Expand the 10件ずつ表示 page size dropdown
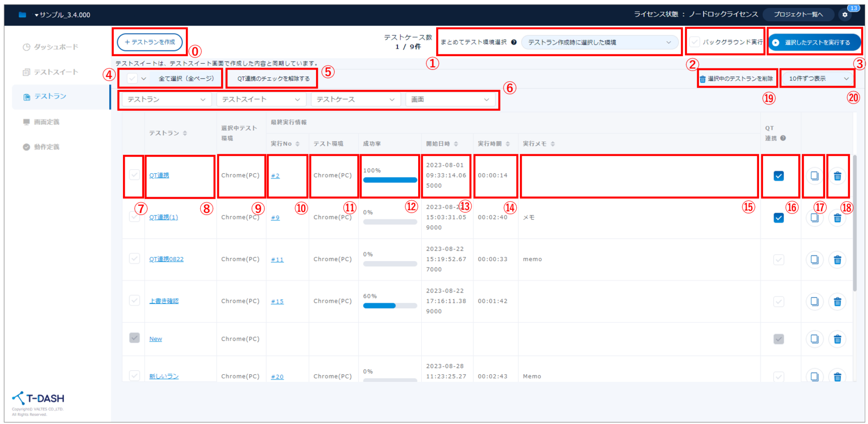Image resolution: width=868 pixels, height=424 pixels. point(817,79)
